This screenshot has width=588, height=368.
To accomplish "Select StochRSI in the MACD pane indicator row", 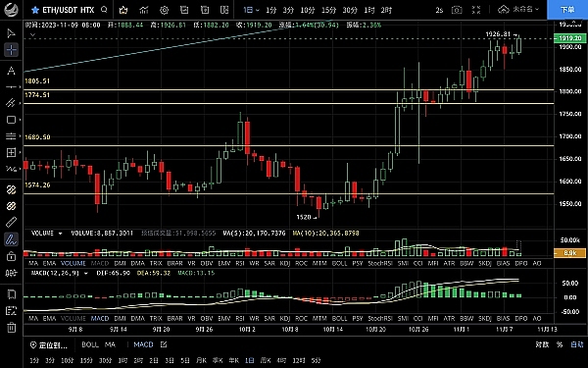I will (x=380, y=318).
